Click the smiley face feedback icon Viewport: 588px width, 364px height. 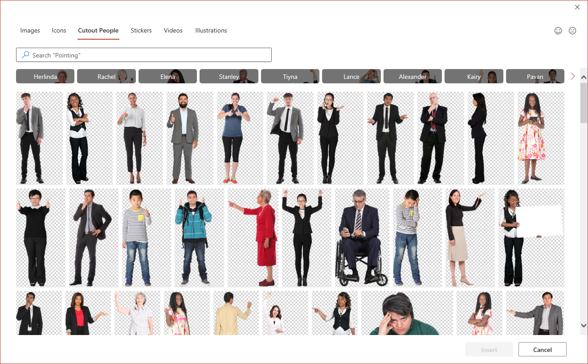click(x=558, y=31)
